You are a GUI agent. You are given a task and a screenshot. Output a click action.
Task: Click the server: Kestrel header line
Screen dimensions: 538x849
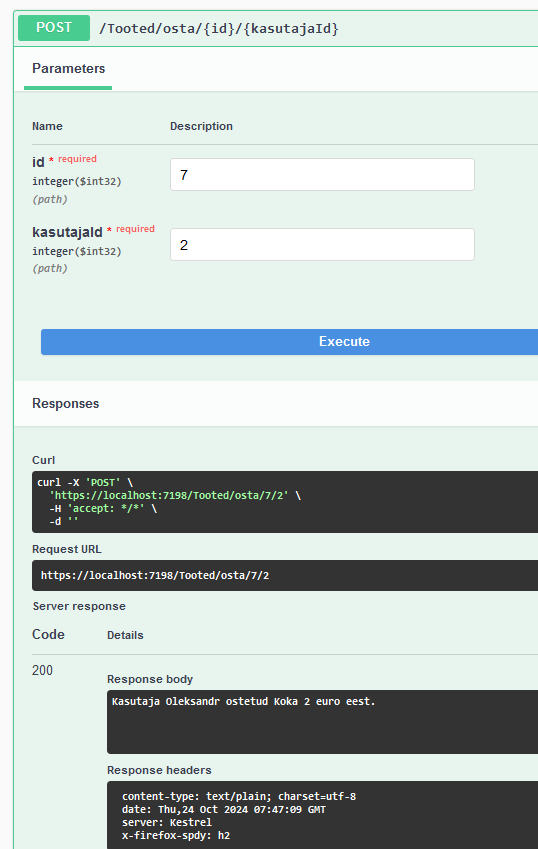click(x=167, y=822)
